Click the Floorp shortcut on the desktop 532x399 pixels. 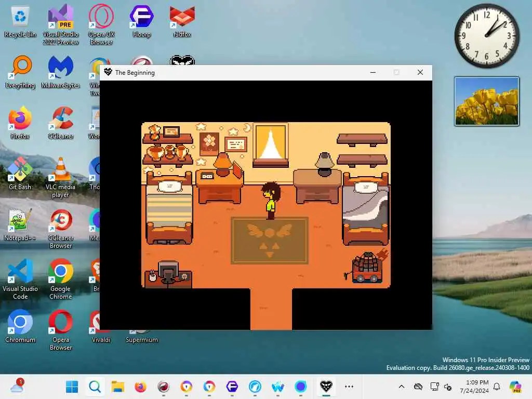[x=141, y=22]
